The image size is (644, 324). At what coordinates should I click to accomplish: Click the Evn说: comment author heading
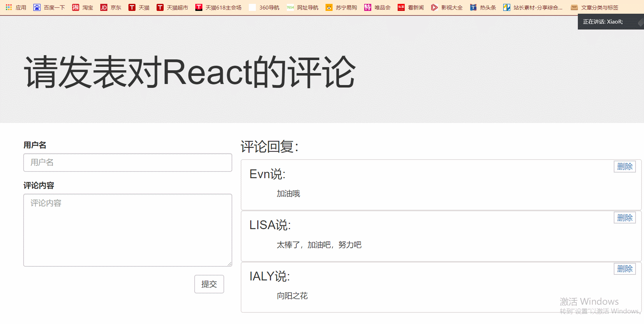(x=267, y=174)
